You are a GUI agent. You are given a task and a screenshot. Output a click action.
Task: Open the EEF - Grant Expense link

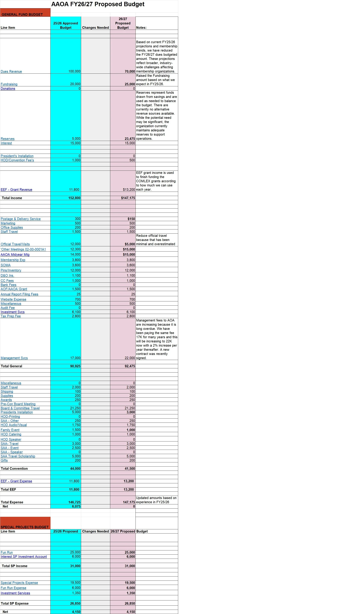point(16,481)
